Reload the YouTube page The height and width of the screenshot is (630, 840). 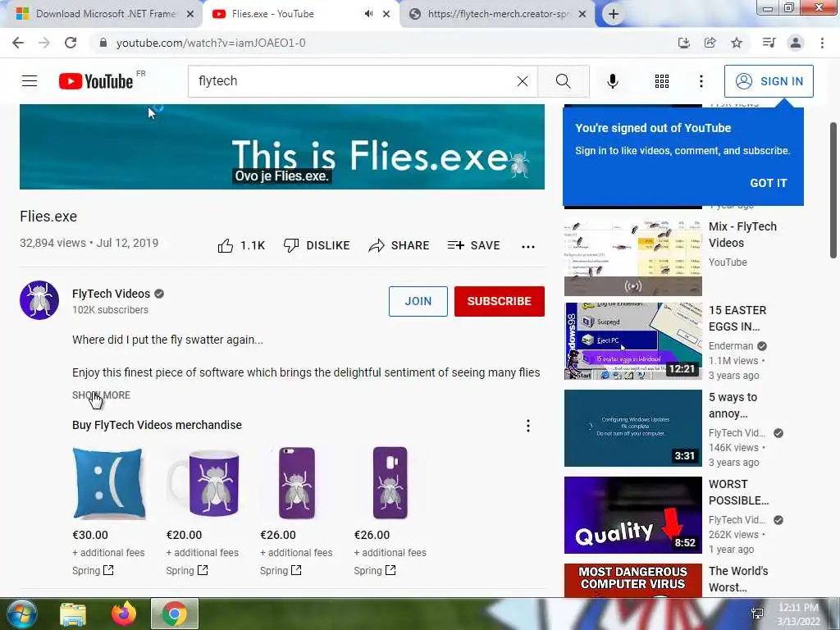(71, 43)
